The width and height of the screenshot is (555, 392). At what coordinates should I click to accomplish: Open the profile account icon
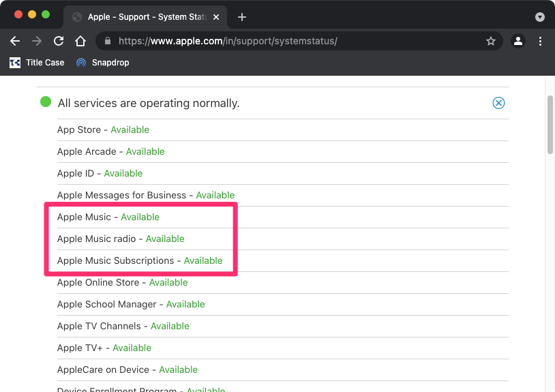[x=517, y=41]
